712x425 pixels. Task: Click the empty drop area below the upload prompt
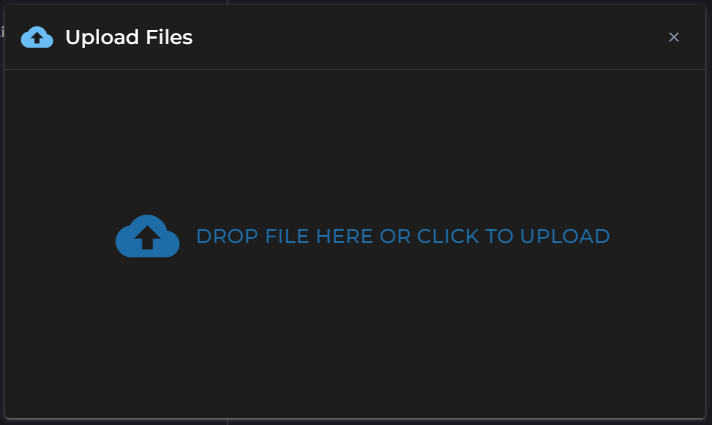pos(355,338)
